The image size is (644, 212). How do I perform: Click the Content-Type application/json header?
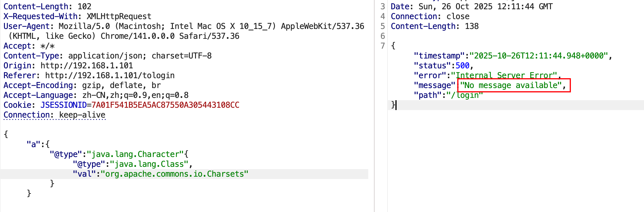107,56
